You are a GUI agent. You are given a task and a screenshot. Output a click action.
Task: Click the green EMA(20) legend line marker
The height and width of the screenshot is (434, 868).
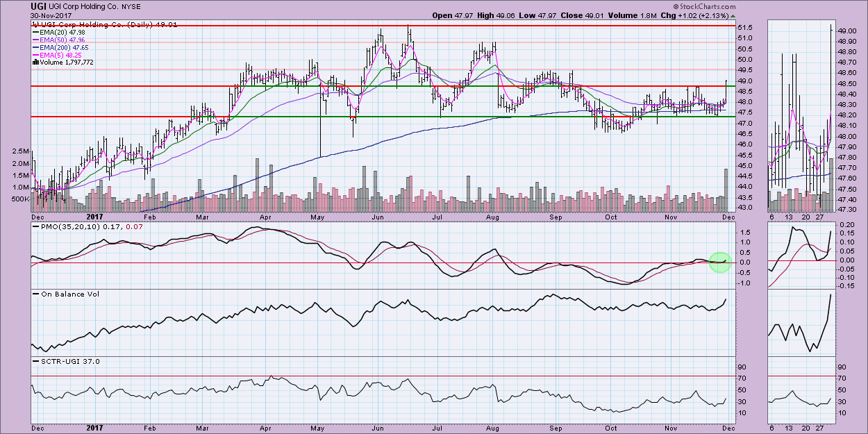pyautogui.click(x=35, y=33)
